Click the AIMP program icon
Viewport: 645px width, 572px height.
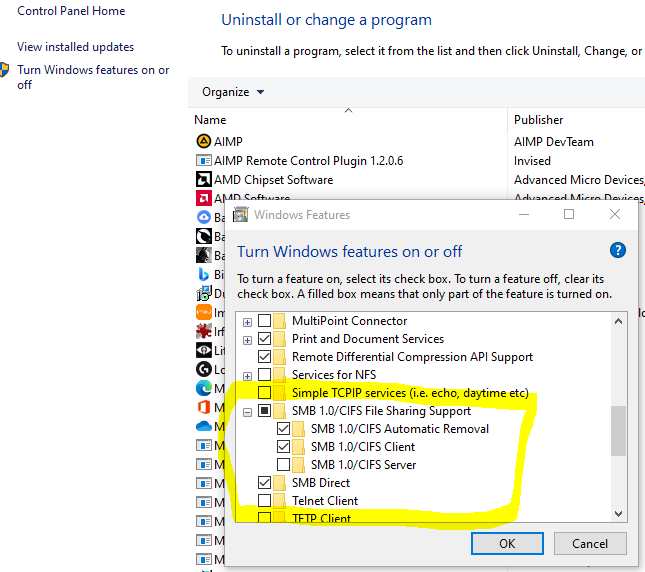tap(204, 141)
